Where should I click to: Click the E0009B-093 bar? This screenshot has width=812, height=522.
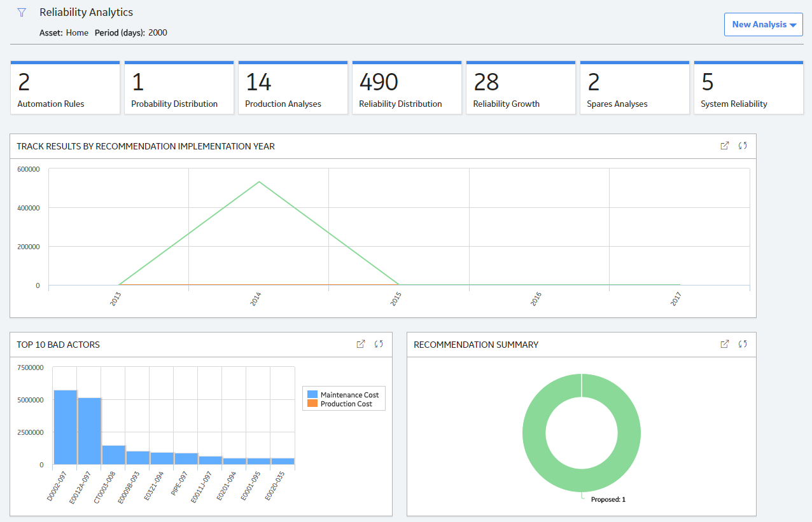coord(138,458)
